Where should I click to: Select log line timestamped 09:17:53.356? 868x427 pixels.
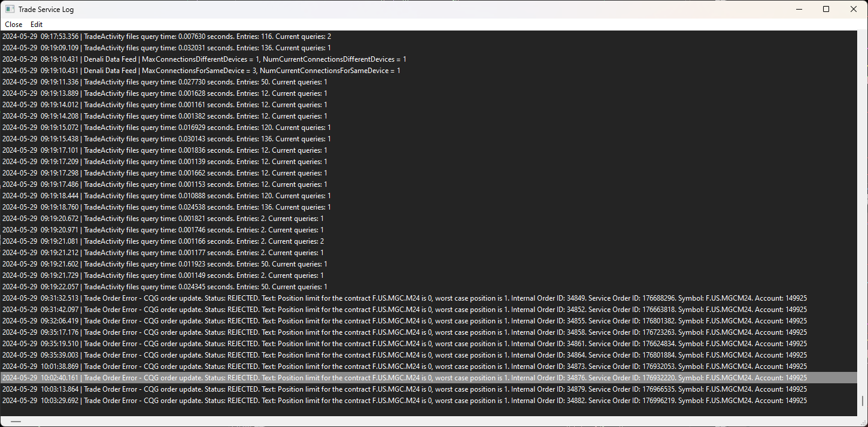coord(429,37)
